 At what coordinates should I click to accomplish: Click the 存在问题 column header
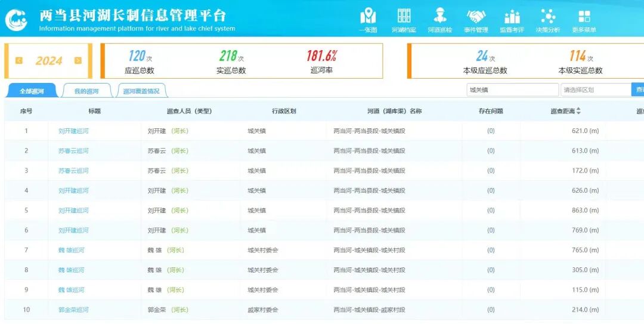click(491, 111)
